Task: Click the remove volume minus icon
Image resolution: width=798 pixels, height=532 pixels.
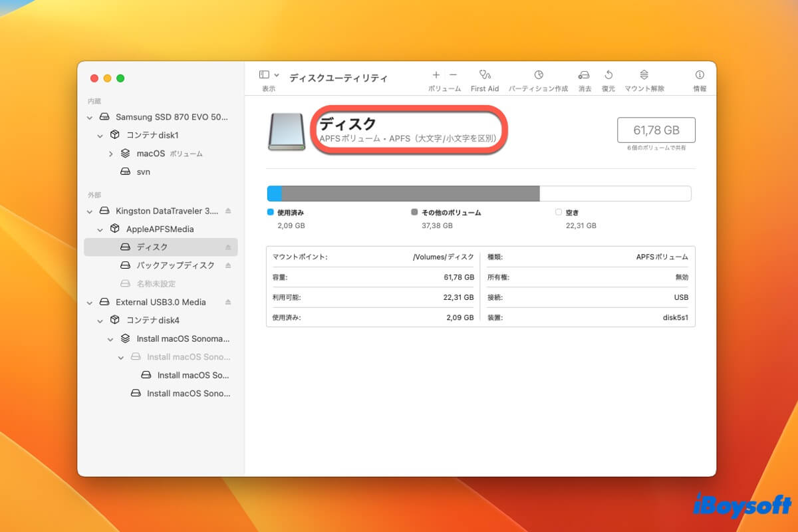Action: pyautogui.click(x=453, y=75)
